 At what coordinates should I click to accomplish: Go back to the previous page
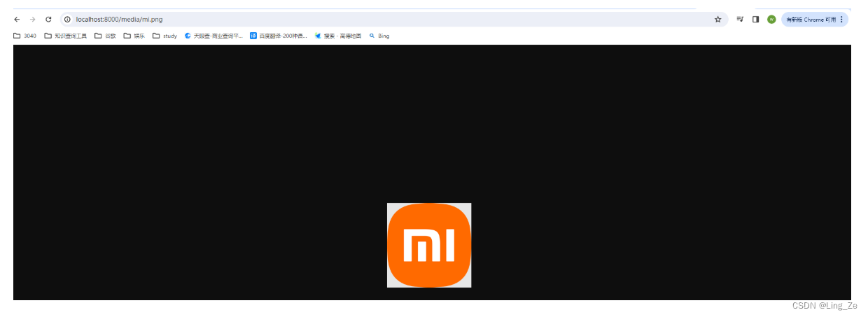point(17,20)
